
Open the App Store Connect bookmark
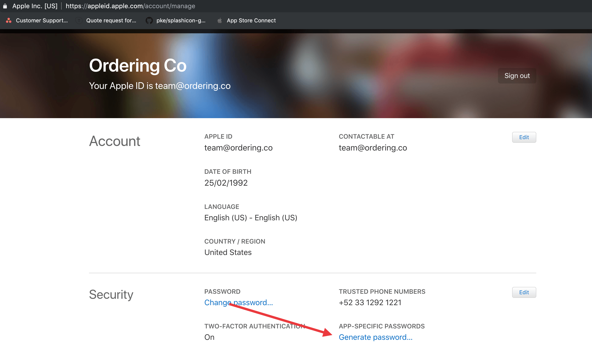(251, 21)
